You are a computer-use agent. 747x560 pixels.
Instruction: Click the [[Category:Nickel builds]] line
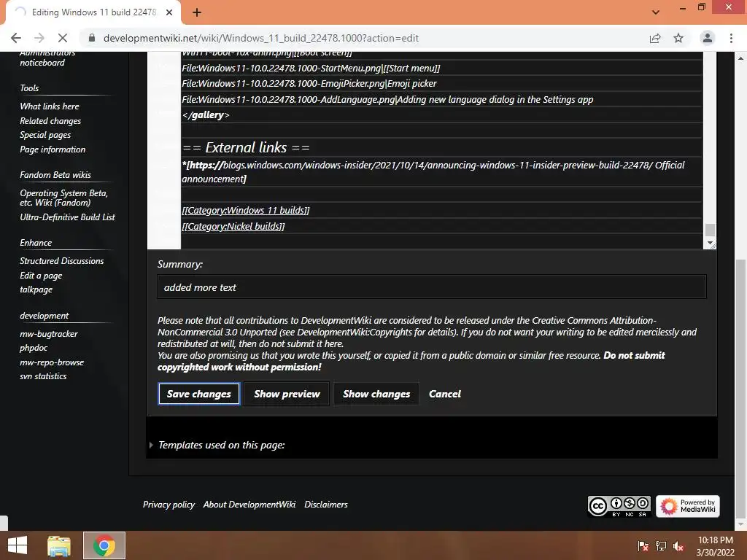pos(233,226)
